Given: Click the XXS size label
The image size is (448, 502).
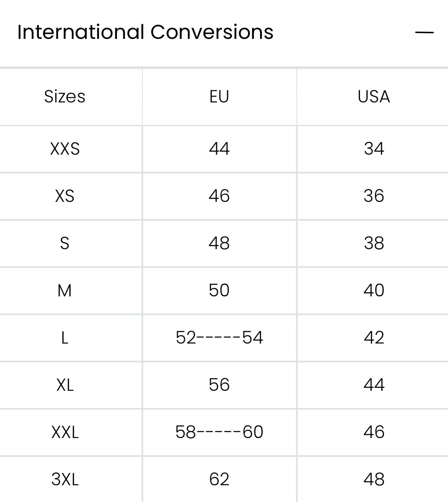Looking at the screenshot, I should pos(65,149).
